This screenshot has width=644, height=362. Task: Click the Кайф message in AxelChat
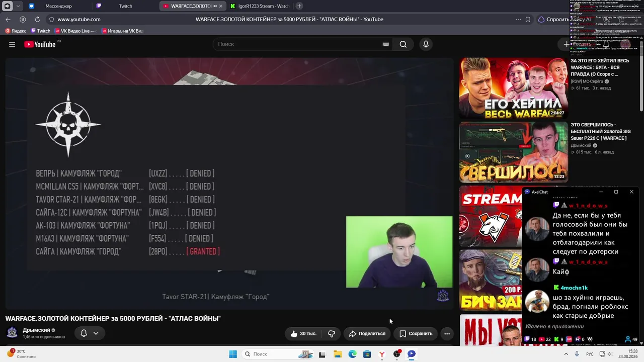[561, 271]
